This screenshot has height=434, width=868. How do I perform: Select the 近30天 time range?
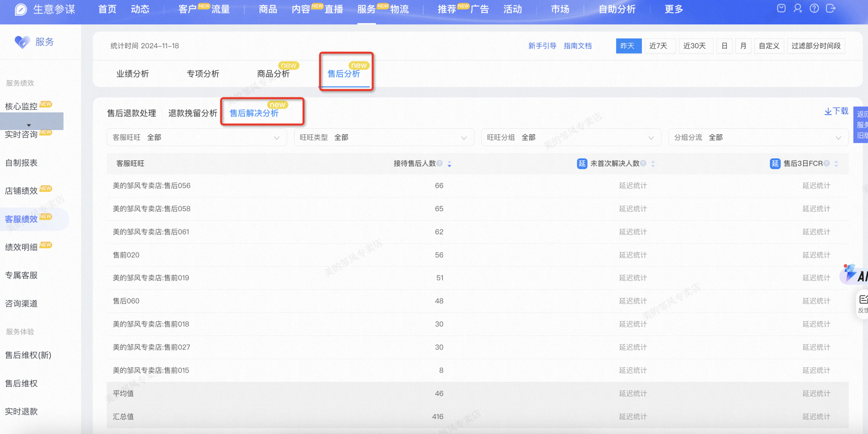695,46
